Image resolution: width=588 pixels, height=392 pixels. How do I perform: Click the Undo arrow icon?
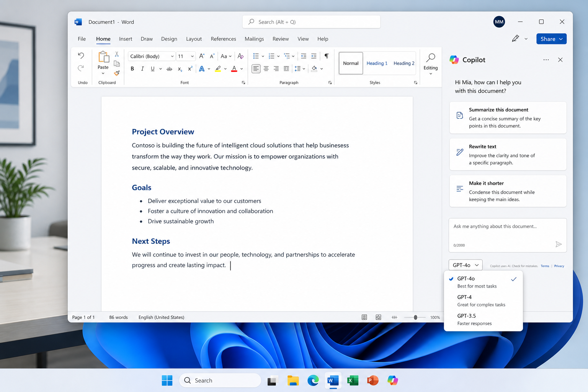coord(81,56)
